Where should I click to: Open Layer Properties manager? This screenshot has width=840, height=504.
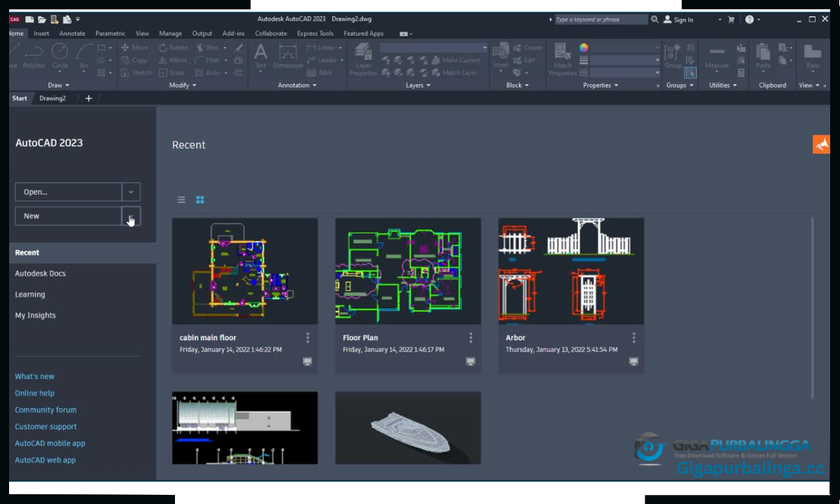pyautogui.click(x=363, y=59)
